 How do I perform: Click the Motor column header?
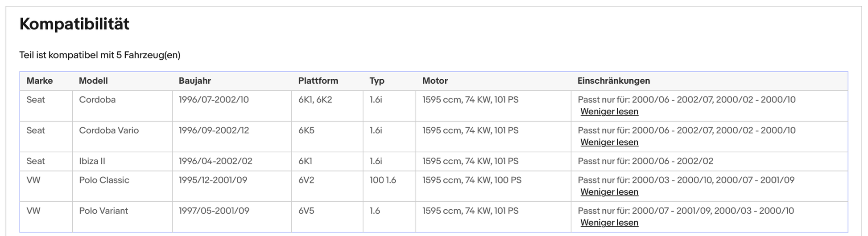435,81
